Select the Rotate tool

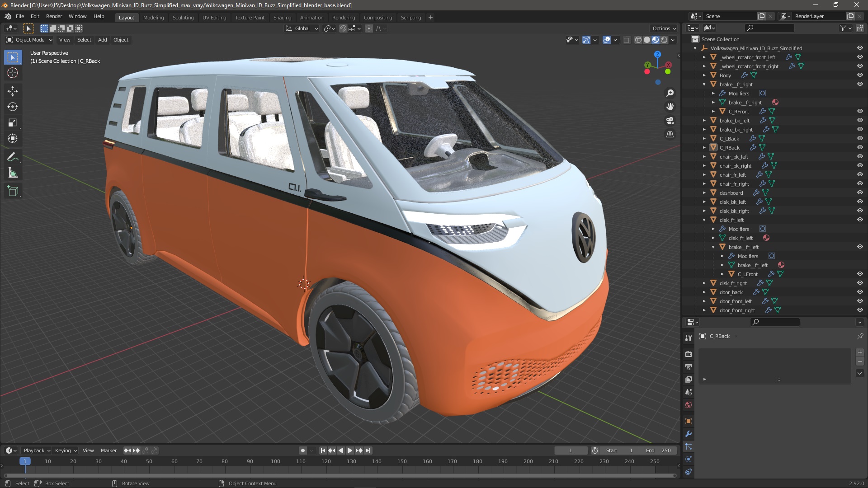click(13, 107)
